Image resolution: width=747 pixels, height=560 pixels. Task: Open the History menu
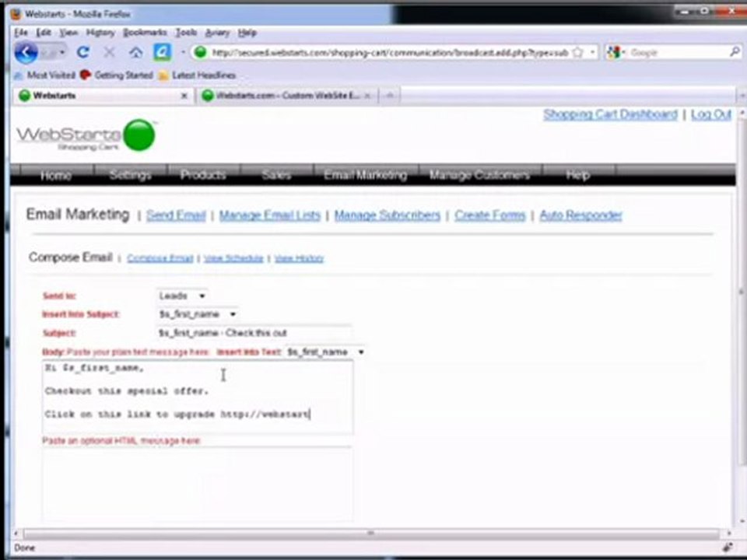100,33
